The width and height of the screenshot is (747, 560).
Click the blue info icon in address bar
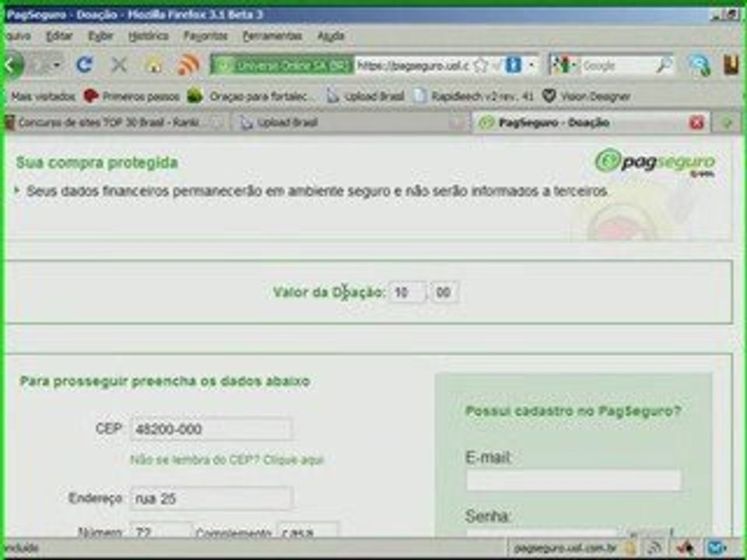point(513,65)
